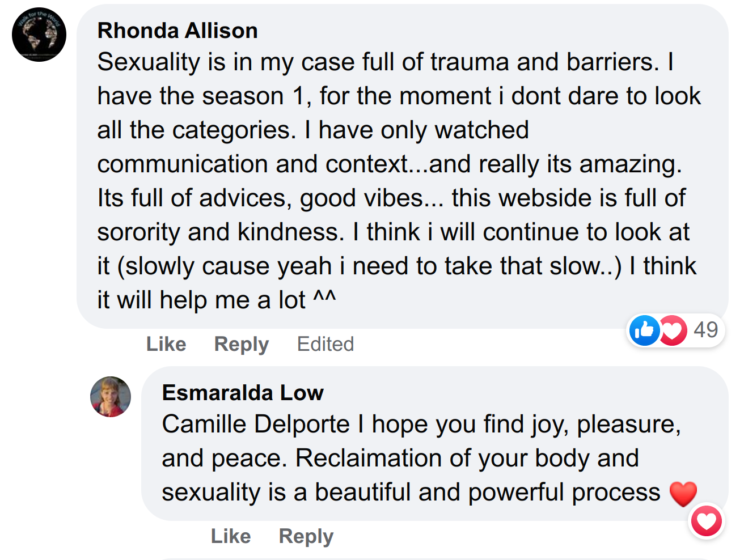Reply to Esmaralda Low's comment

pyautogui.click(x=306, y=536)
